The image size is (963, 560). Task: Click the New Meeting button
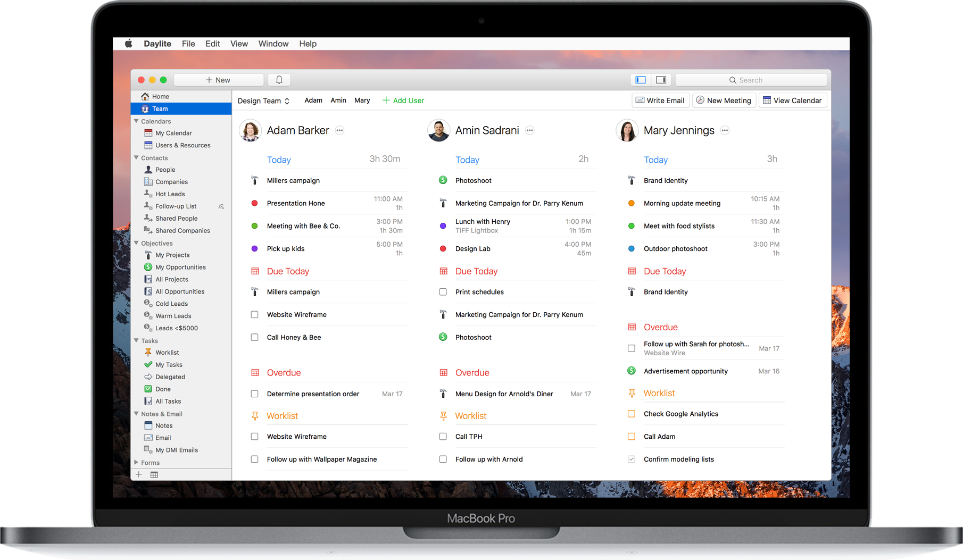click(x=724, y=101)
